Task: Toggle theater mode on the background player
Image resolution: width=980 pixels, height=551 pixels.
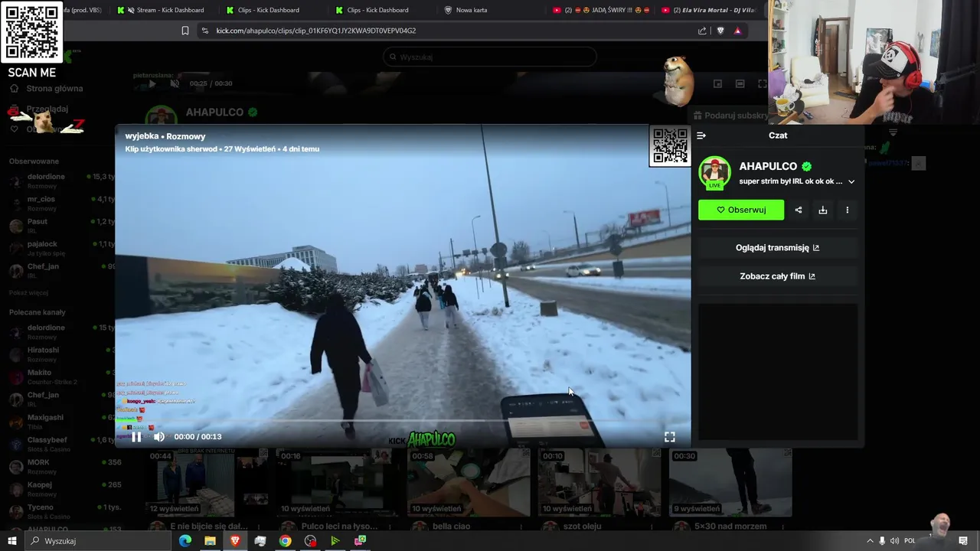Action: 740,83
